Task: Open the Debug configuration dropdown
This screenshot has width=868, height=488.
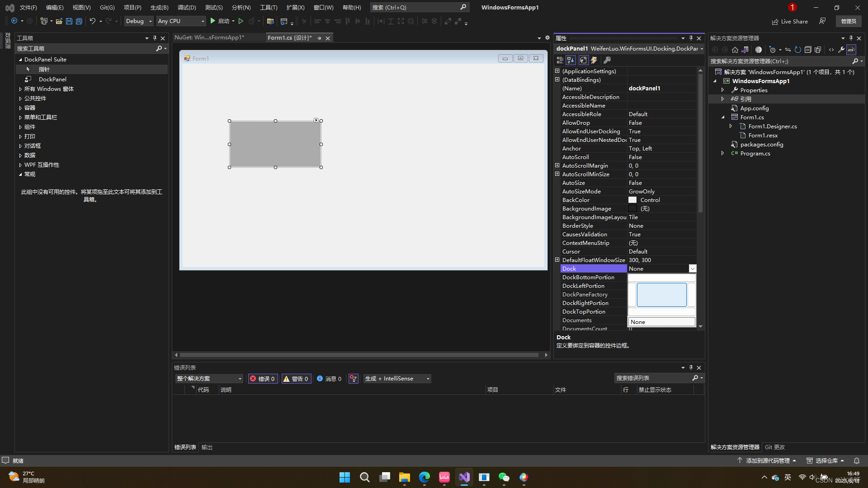Action: coord(139,21)
